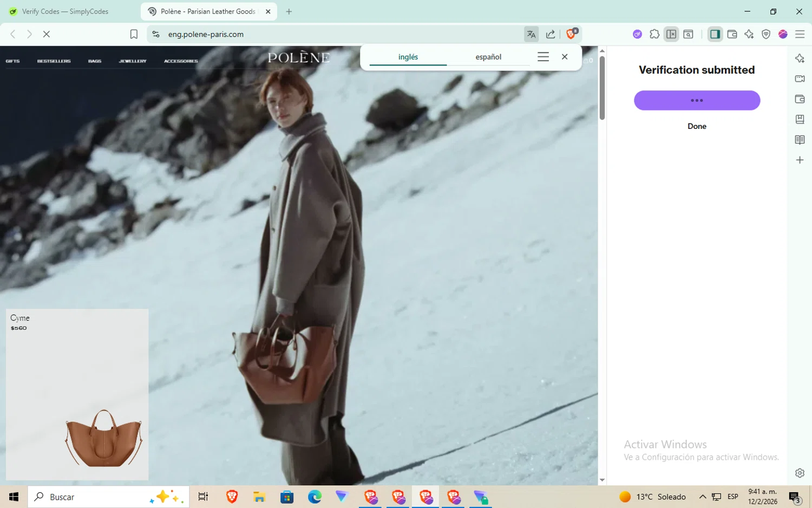Bookmark this page with the bookmark icon
Screen dimensions: 812x508
[134, 34]
